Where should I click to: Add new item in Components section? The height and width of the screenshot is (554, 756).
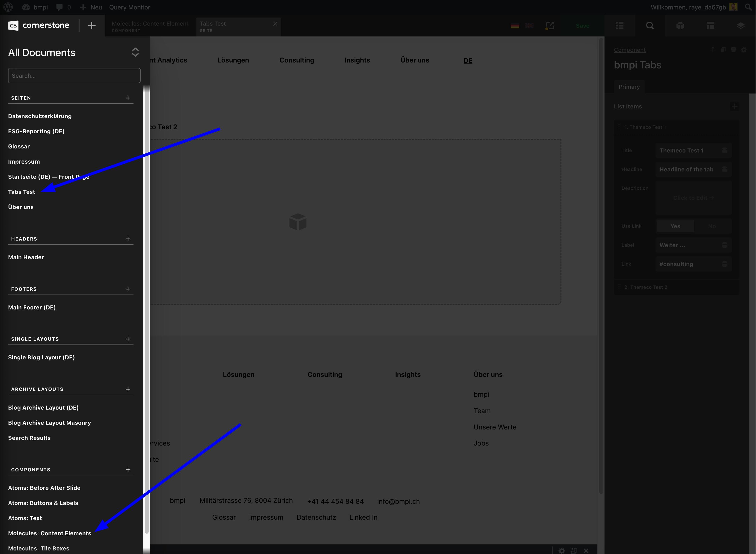(128, 469)
